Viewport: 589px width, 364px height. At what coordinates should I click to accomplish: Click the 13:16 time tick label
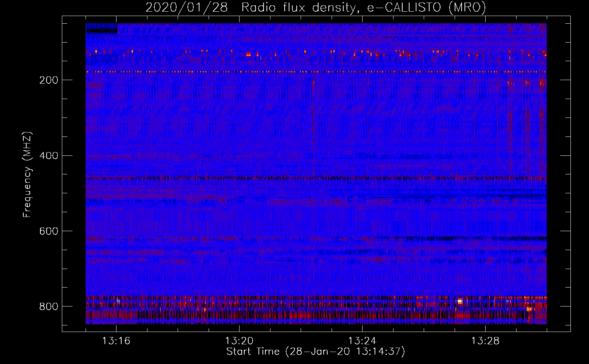pyautogui.click(x=116, y=341)
